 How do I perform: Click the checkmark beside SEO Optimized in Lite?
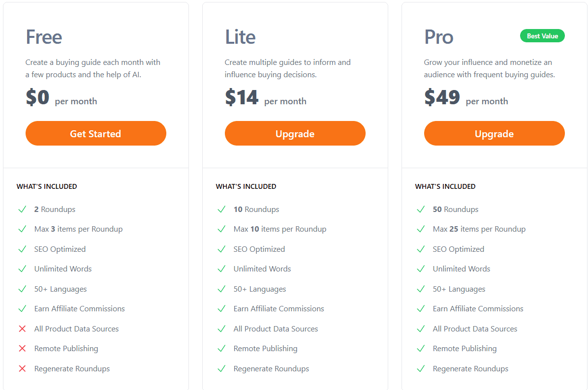(221, 249)
